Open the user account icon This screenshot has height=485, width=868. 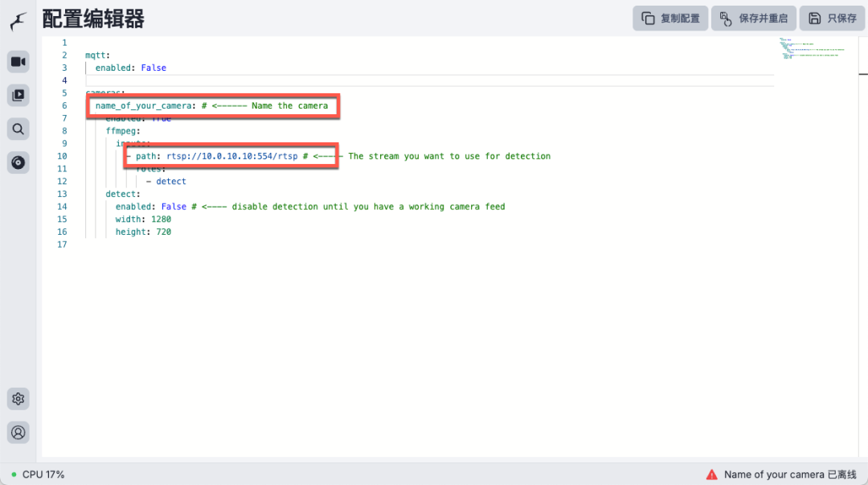coord(18,432)
